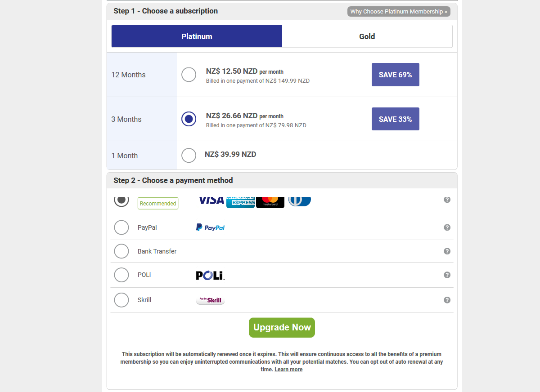Open help for the POLi option
540x392 pixels.
[447, 275]
